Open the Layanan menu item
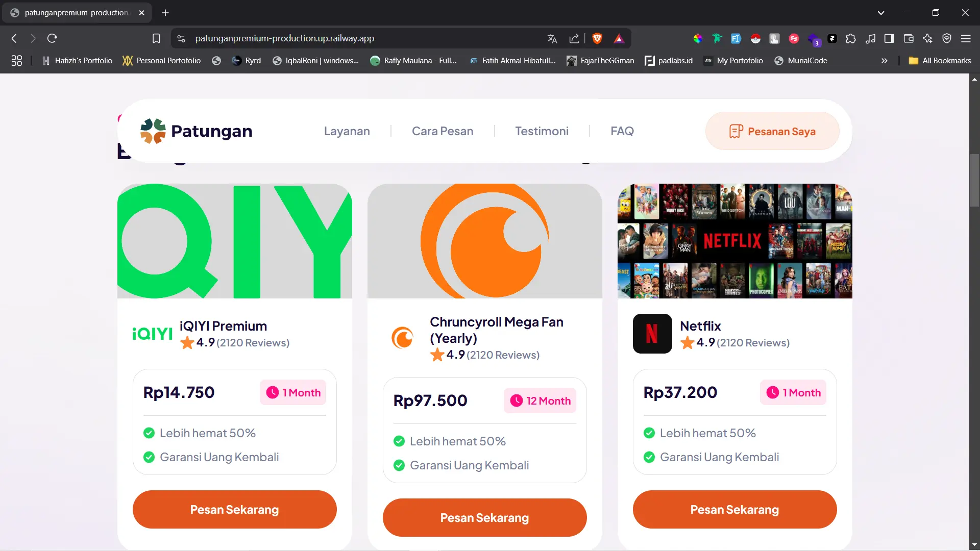 (x=347, y=131)
